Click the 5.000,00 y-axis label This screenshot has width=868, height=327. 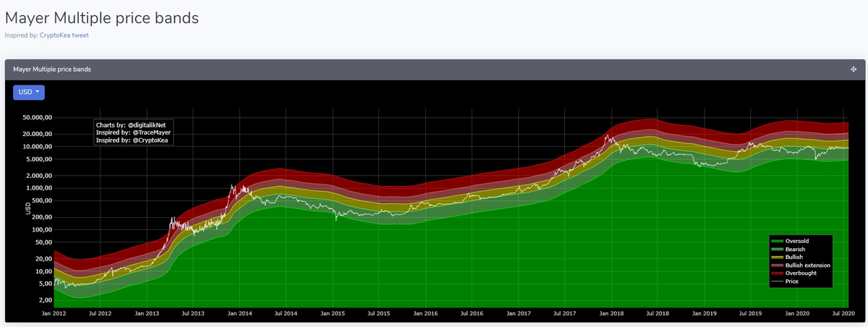click(38, 158)
